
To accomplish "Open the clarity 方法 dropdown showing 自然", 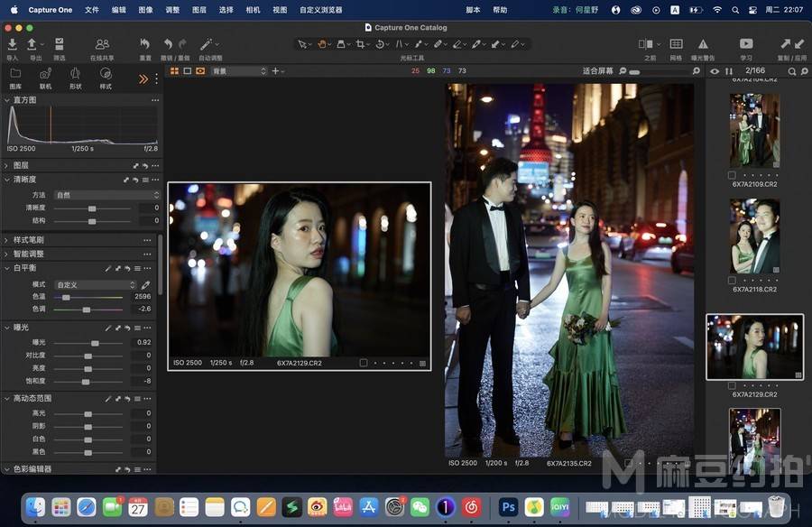I will pos(106,195).
